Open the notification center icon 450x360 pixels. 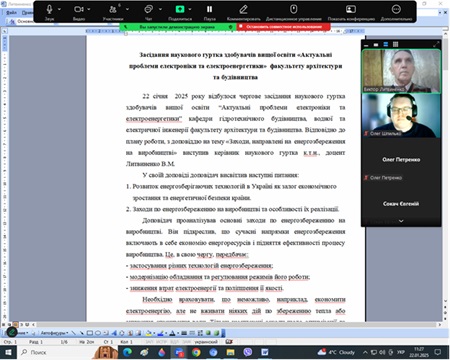coord(438,352)
